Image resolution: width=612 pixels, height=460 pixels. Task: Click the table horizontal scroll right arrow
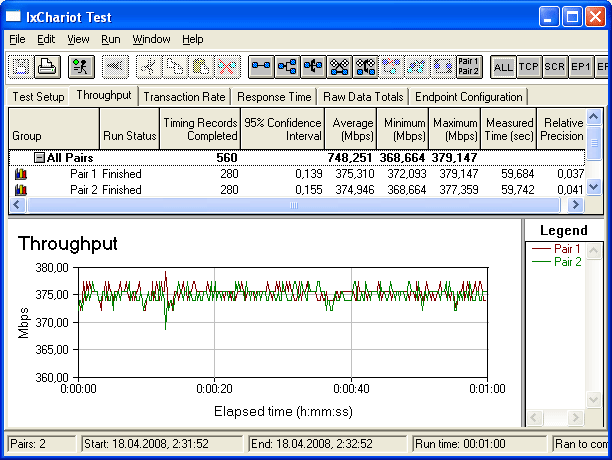pyautogui.click(x=576, y=205)
